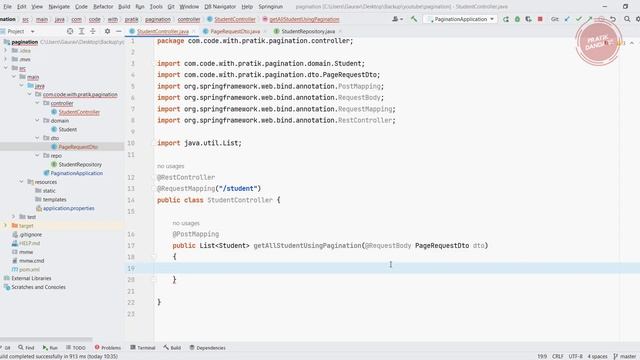Click the Run with Coverage icon
The image size is (640, 360).
529,19
